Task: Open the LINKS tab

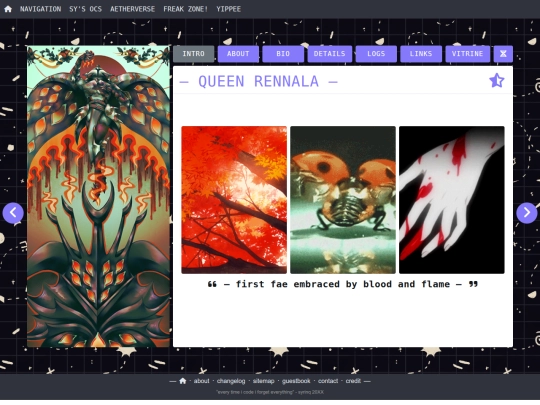Action: pyautogui.click(x=421, y=54)
